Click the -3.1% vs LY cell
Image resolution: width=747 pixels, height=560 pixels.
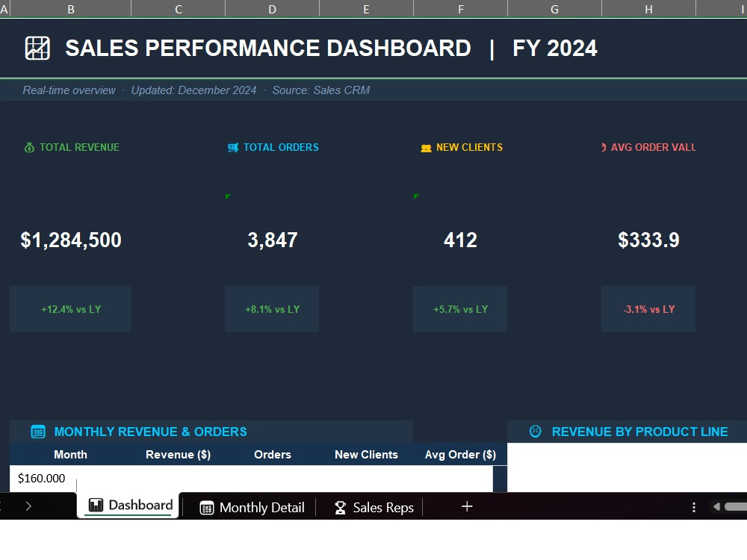click(x=648, y=309)
